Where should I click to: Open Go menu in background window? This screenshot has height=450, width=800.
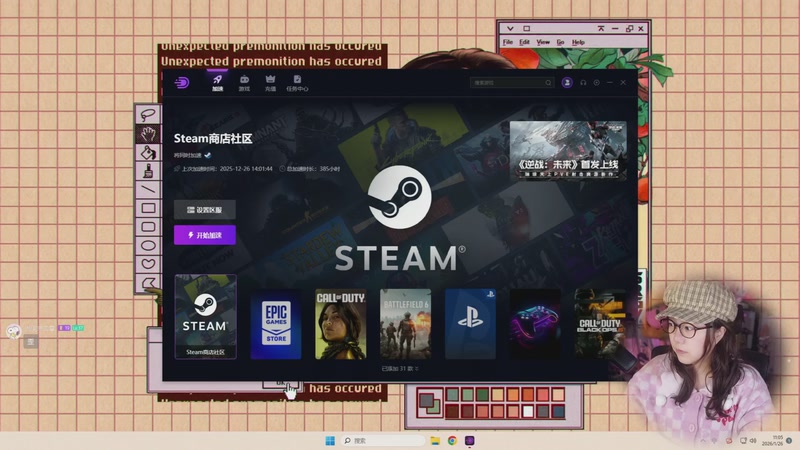pyautogui.click(x=560, y=42)
